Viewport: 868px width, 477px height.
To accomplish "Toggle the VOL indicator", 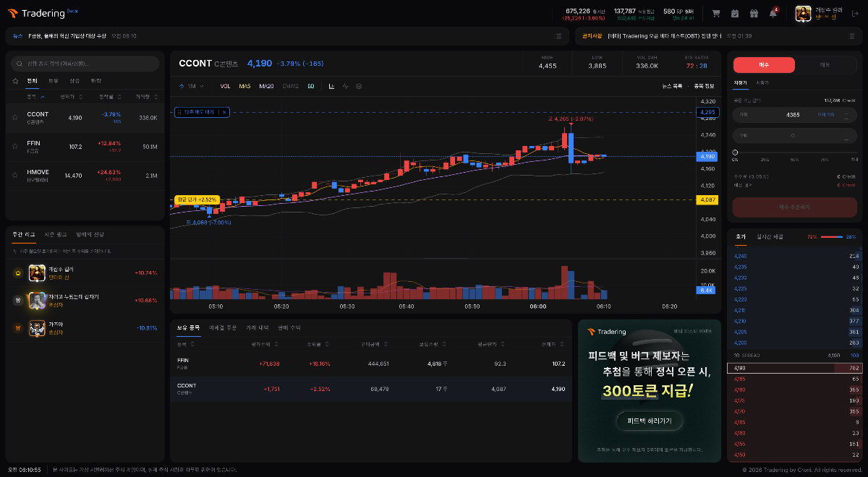I will pos(225,86).
